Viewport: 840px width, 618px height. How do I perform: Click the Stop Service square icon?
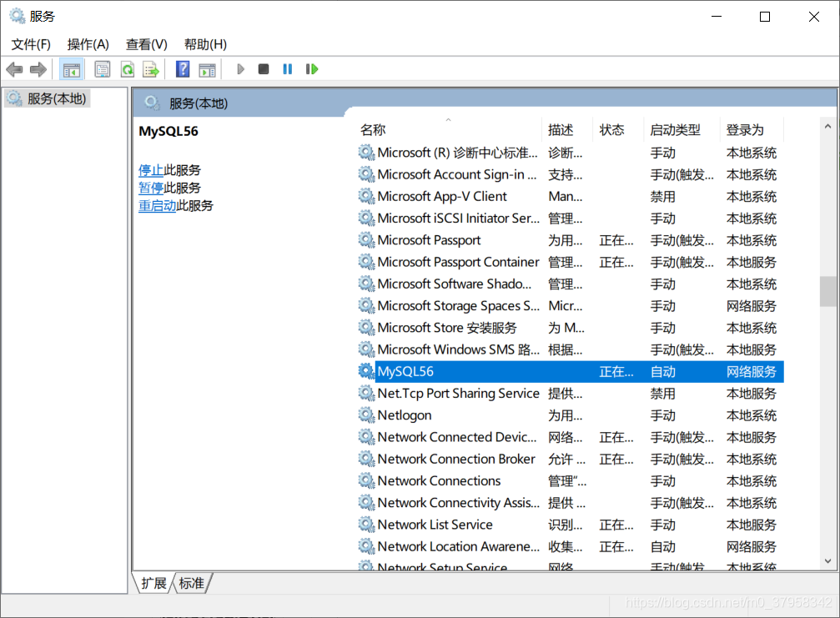tap(263, 69)
